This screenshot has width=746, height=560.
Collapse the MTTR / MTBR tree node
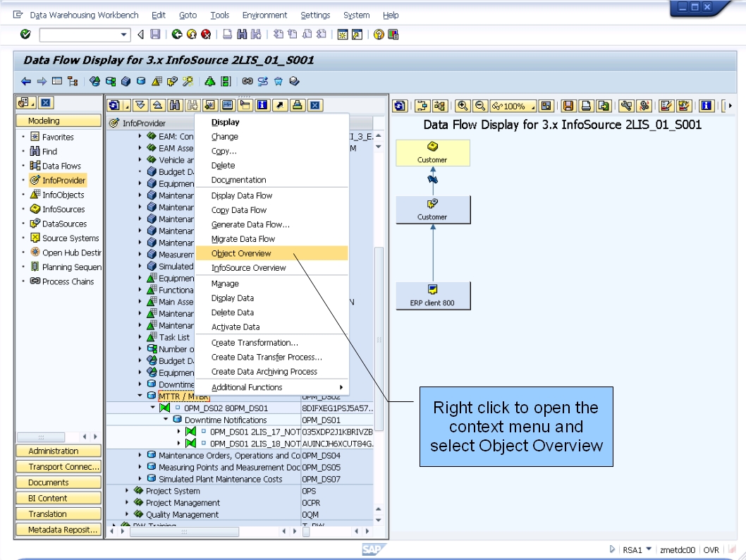click(140, 396)
